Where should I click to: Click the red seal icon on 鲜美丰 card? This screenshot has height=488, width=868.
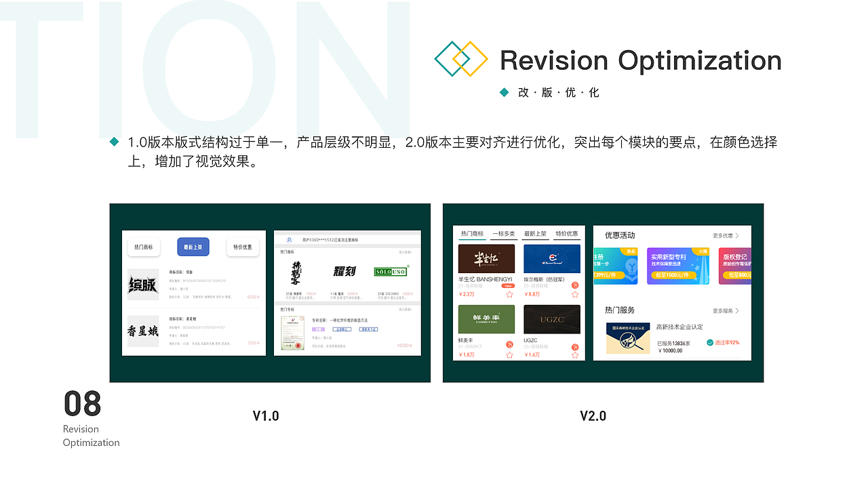[x=509, y=344]
